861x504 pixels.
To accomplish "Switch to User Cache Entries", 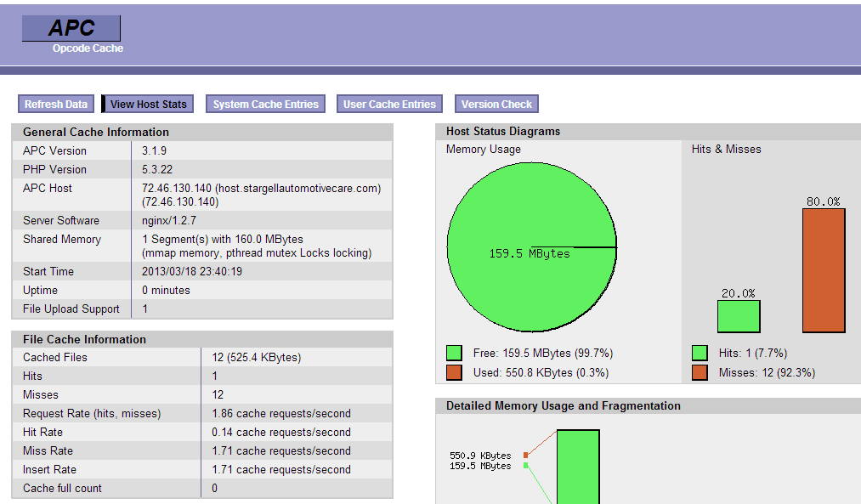I will pos(389,104).
